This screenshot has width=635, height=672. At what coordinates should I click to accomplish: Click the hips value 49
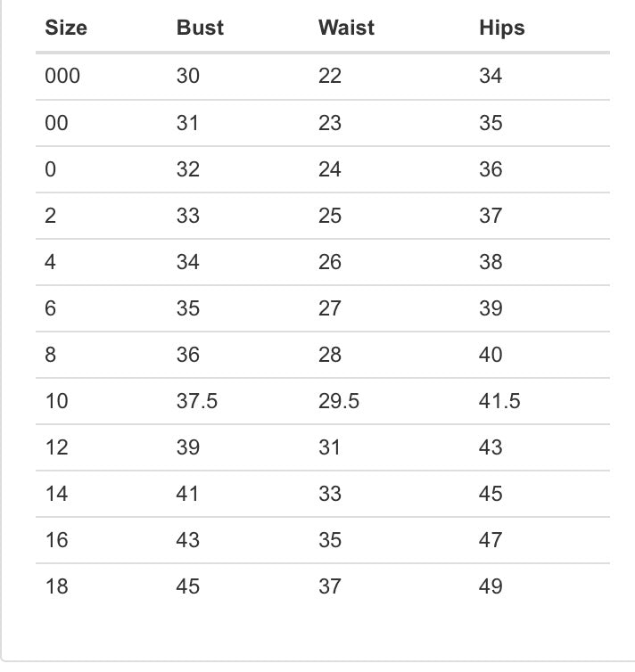[x=491, y=586]
